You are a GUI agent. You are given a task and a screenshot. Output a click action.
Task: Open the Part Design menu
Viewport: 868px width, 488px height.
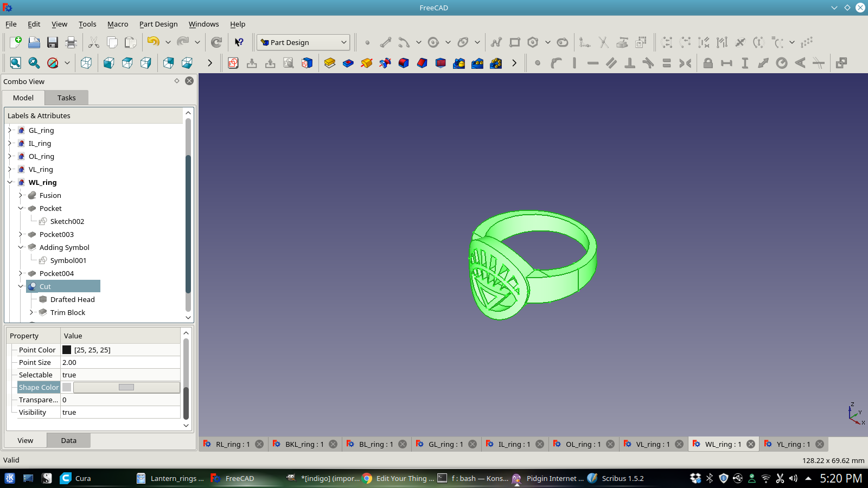click(158, 24)
